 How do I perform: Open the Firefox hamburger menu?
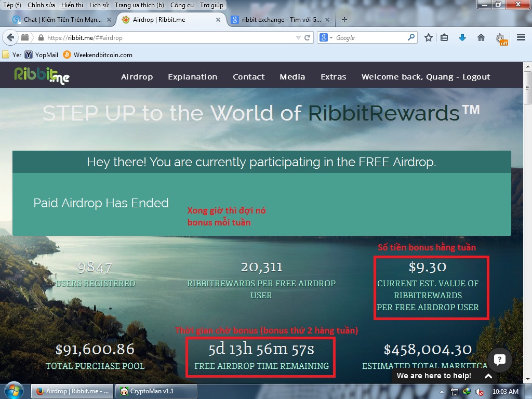tap(521, 37)
